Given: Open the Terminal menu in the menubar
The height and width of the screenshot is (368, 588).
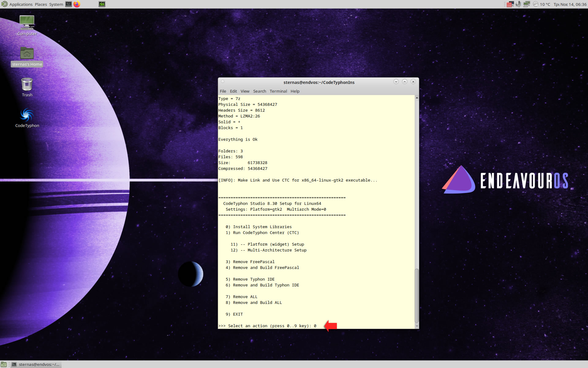Looking at the screenshot, I should (x=278, y=91).
